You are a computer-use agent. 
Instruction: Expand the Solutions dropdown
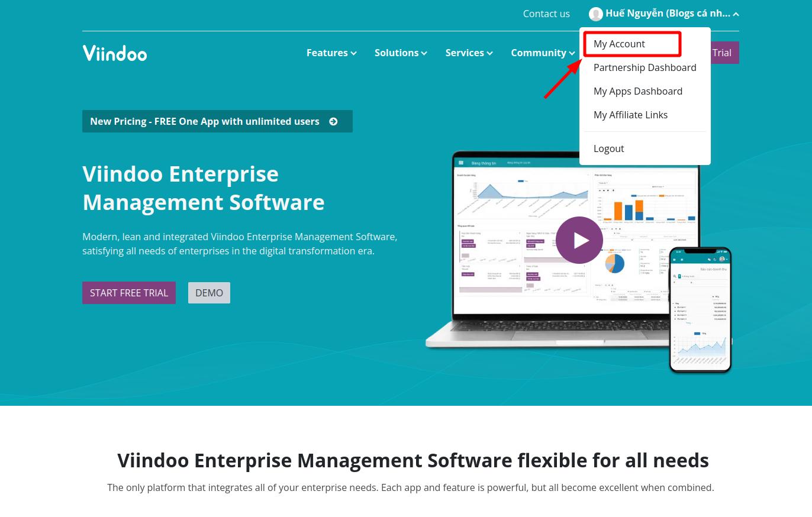401,53
